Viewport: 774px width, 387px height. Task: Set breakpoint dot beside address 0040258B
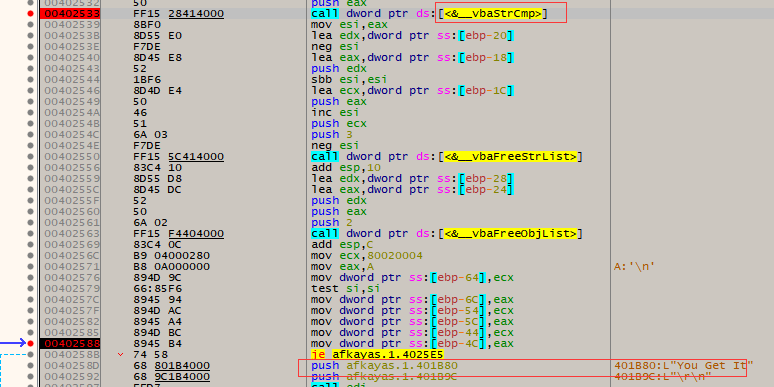tap(31, 354)
